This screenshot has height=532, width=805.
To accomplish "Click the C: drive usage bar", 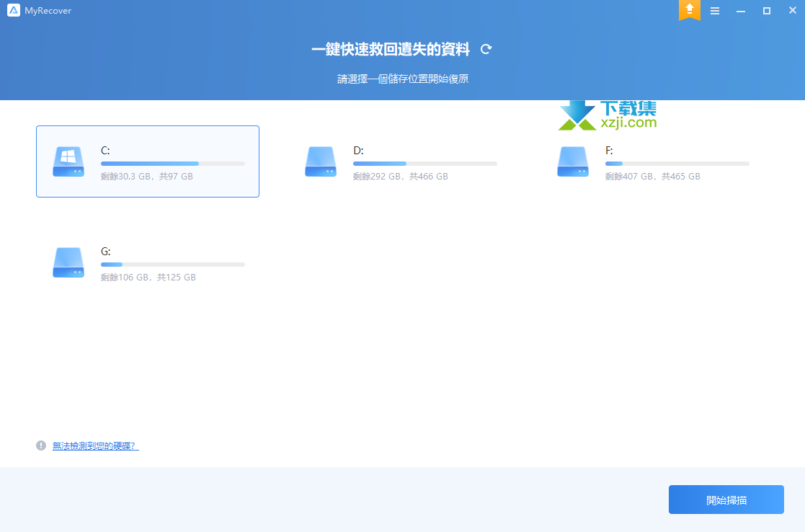I will pyautogui.click(x=173, y=164).
